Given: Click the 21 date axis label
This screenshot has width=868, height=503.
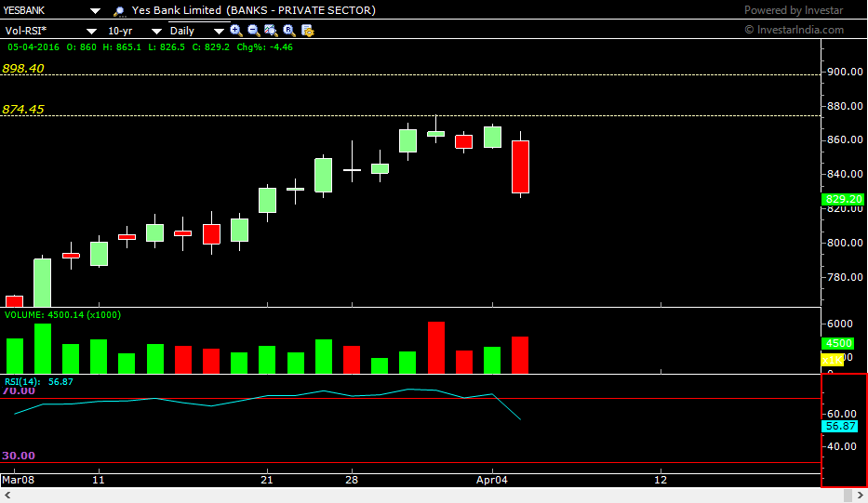Looking at the screenshot, I should point(267,480).
